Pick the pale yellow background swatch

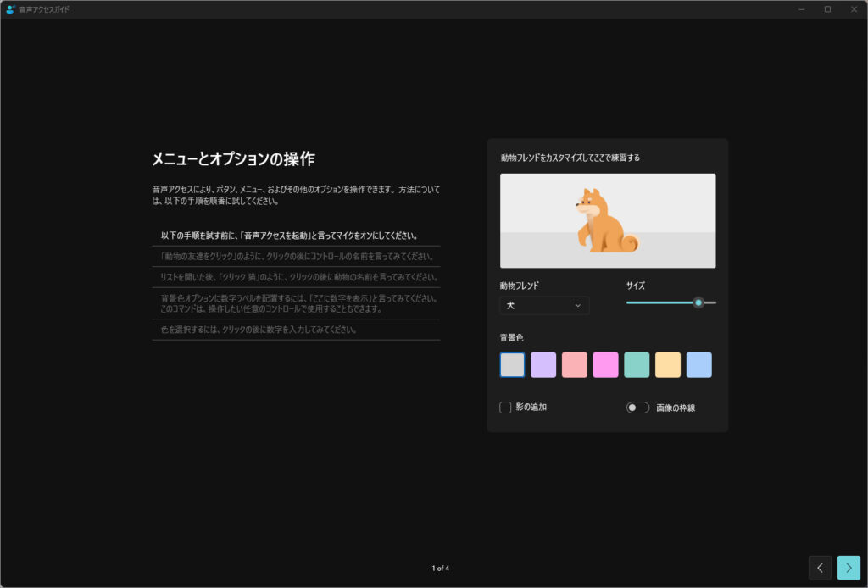(668, 365)
